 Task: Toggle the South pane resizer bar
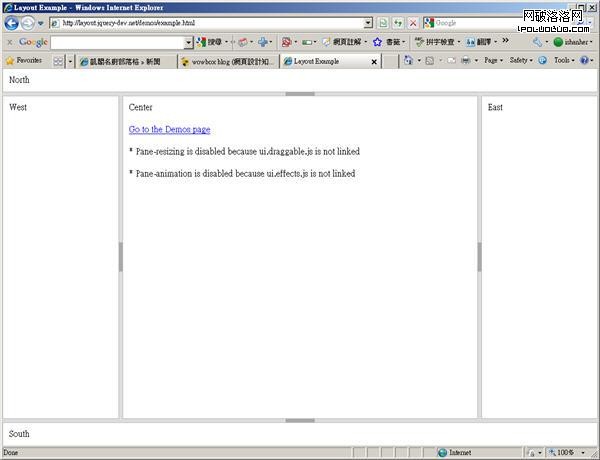pyautogui.click(x=300, y=421)
